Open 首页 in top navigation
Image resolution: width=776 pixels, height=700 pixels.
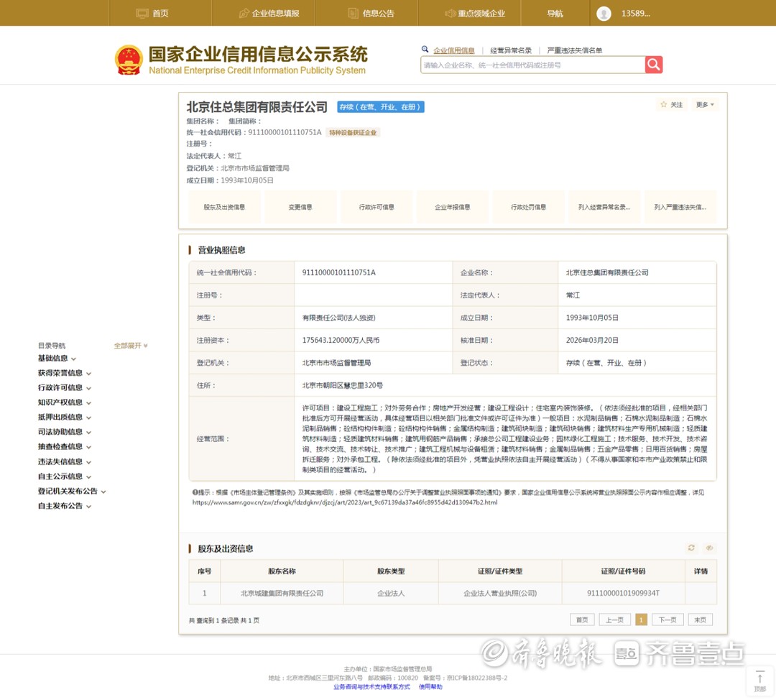[152, 14]
